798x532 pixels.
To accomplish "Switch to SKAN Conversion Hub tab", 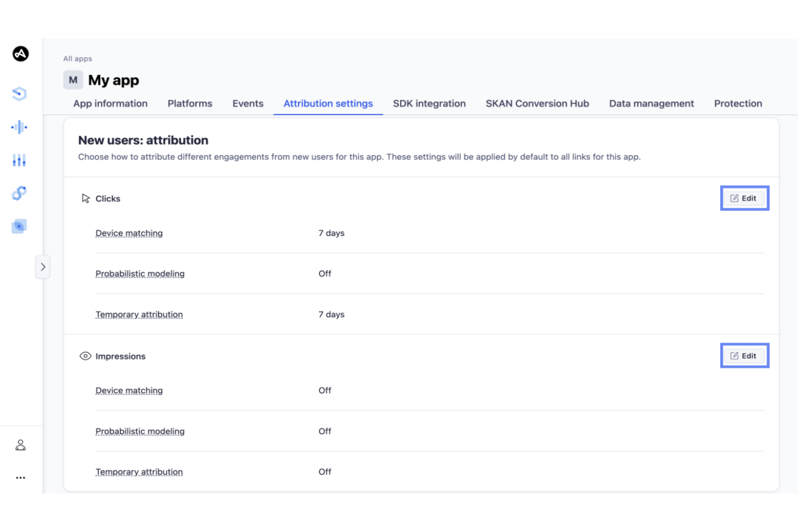I will tap(538, 103).
